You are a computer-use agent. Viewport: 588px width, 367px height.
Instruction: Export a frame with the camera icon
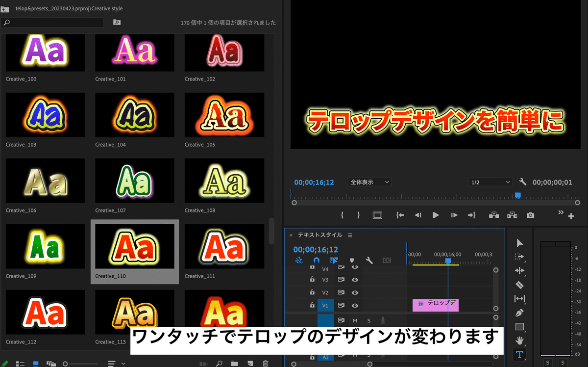pyautogui.click(x=530, y=215)
